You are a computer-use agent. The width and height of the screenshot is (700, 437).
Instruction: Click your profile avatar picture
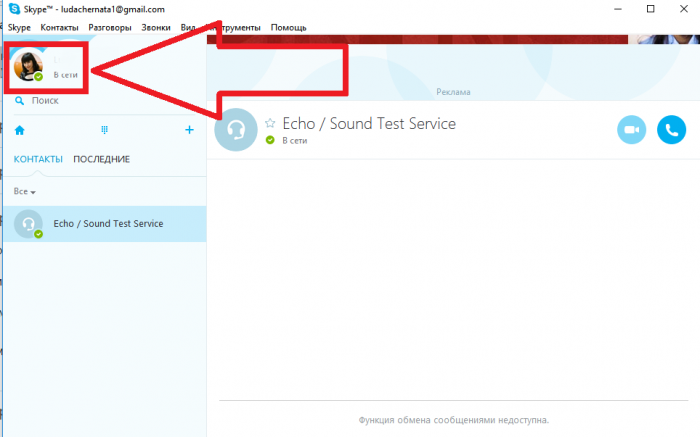click(x=28, y=66)
